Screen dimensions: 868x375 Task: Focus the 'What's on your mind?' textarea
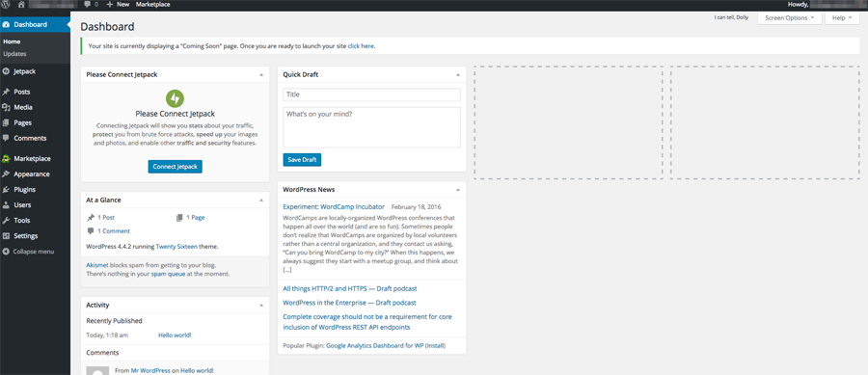pyautogui.click(x=371, y=127)
